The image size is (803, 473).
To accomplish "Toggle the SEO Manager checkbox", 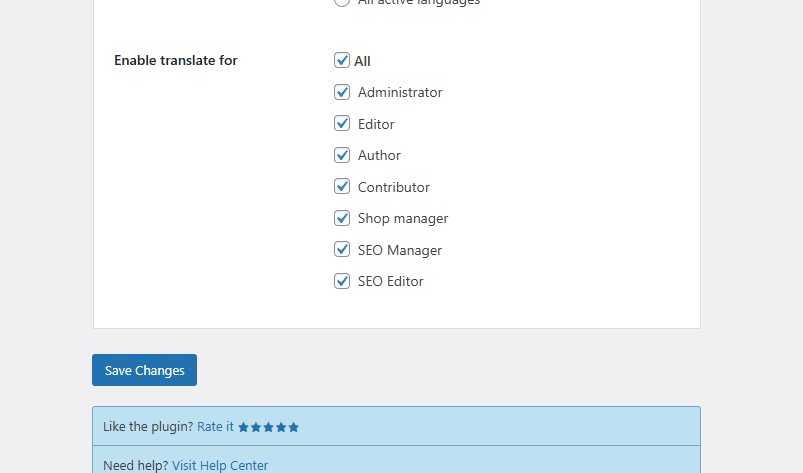I will pyautogui.click(x=342, y=249).
